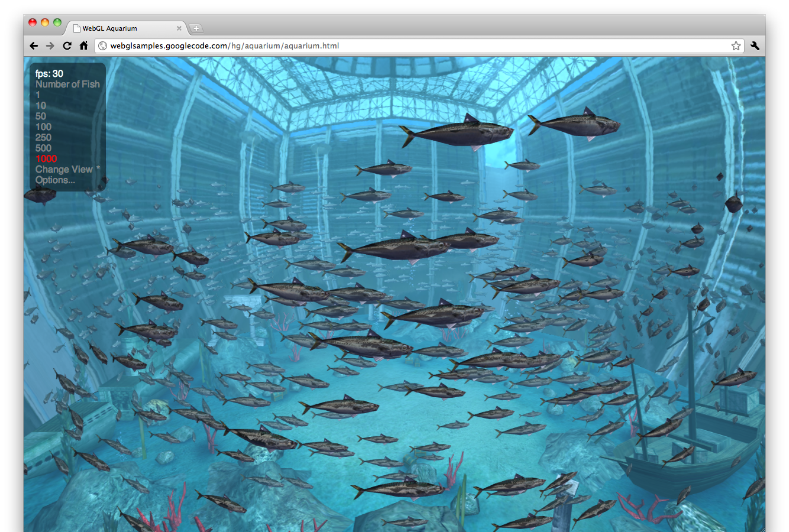The image size is (789, 532).
Task: Click Change View to switch camera
Action: click(64, 169)
